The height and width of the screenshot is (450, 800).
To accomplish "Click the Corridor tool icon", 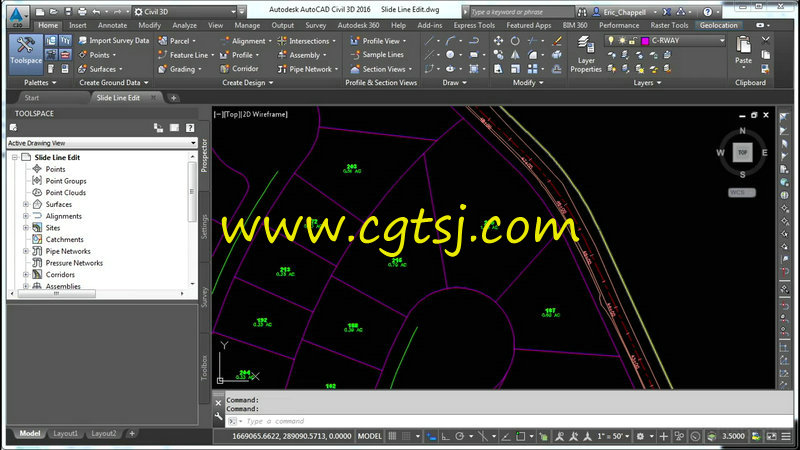I will coord(224,68).
